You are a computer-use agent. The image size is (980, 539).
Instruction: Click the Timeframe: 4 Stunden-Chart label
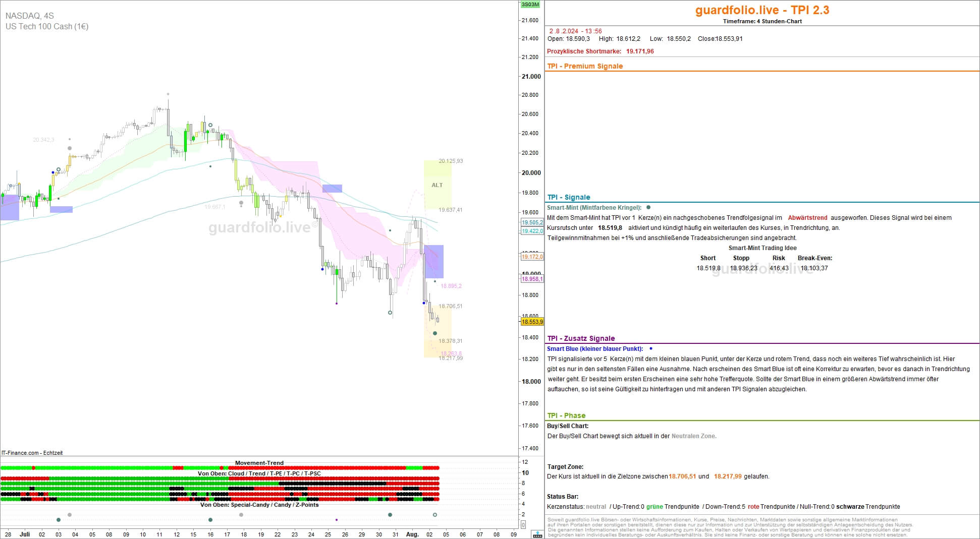(x=762, y=21)
